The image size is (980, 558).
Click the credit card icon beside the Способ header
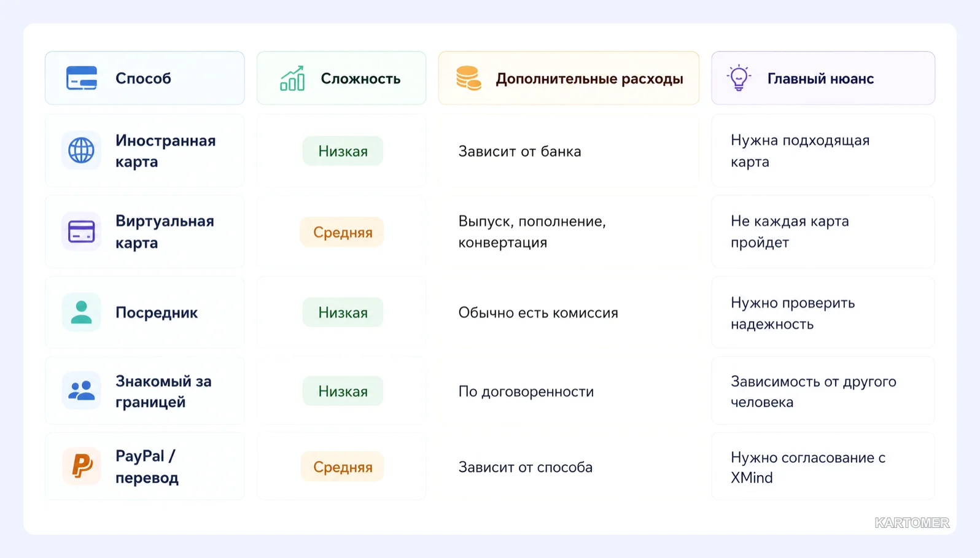(82, 79)
